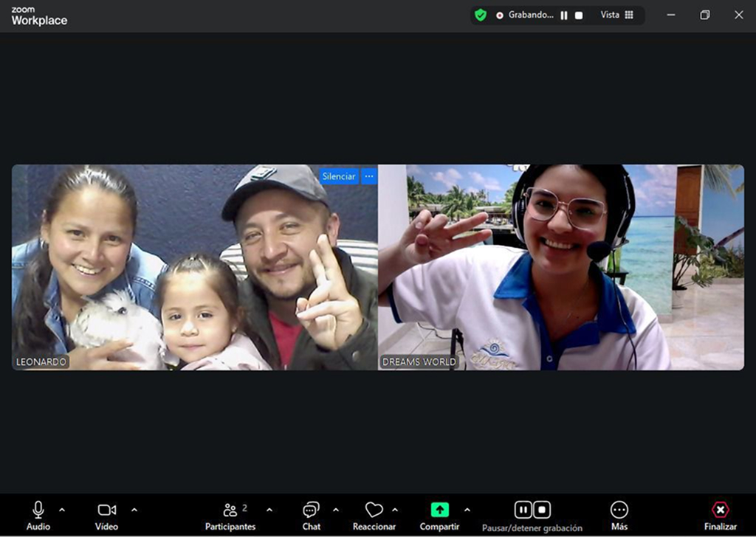
Task: Expand the Vídeo options arrow
Action: (134, 510)
